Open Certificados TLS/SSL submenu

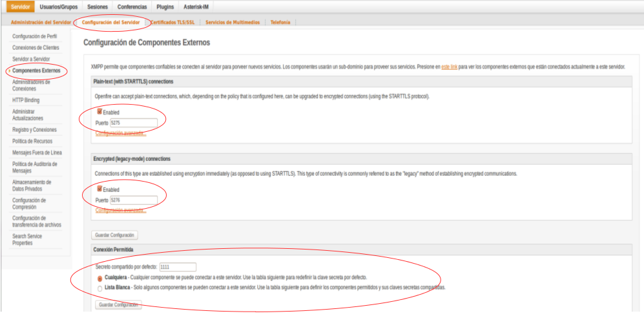tap(172, 23)
